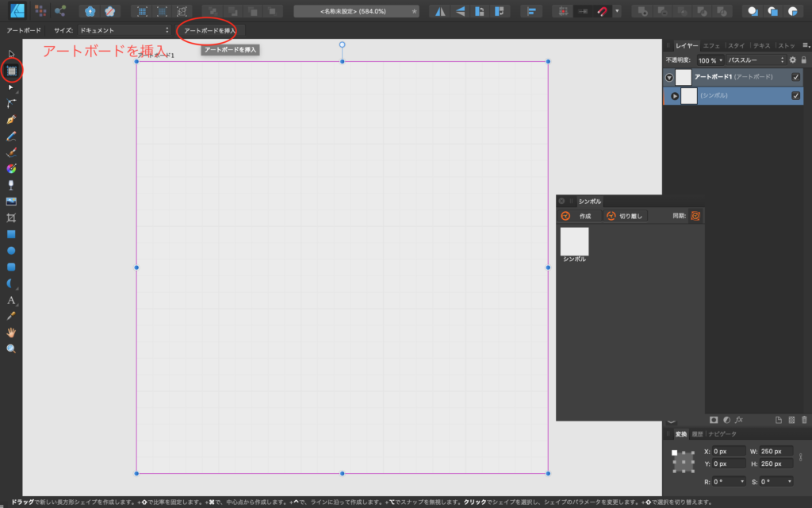Select the Color Picker eyedropper tool
Screen dimensions: 812x508
tap(11, 316)
